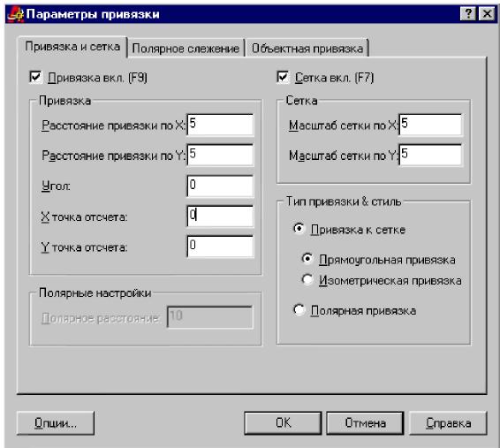Open the Объектная привязка tab

pos(307,49)
